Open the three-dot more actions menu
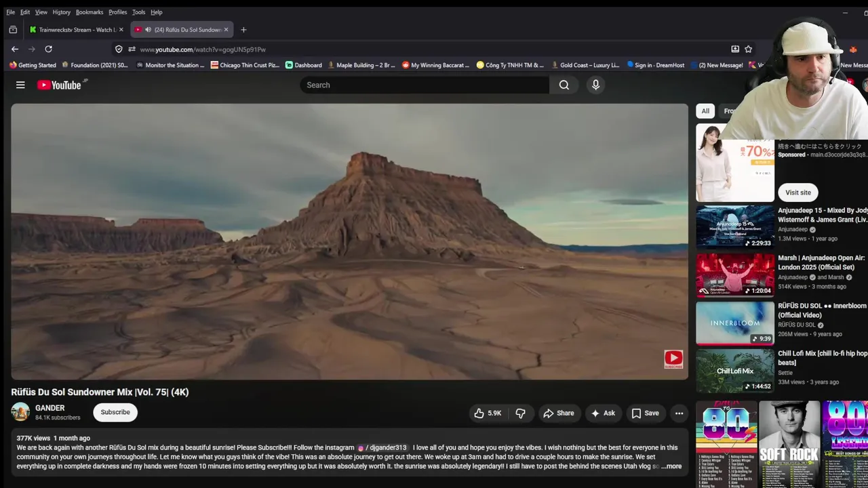Image resolution: width=868 pixels, height=488 pixels. (679, 413)
